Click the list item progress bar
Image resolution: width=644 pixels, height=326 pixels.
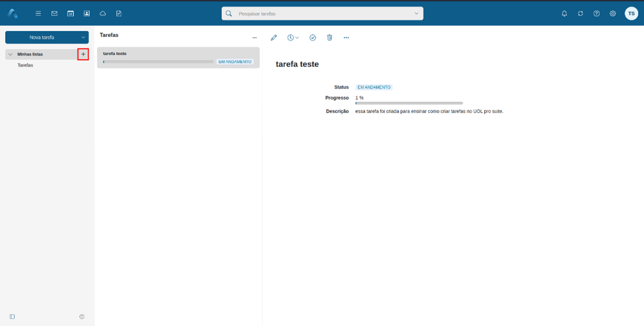click(x=158, y=62)
